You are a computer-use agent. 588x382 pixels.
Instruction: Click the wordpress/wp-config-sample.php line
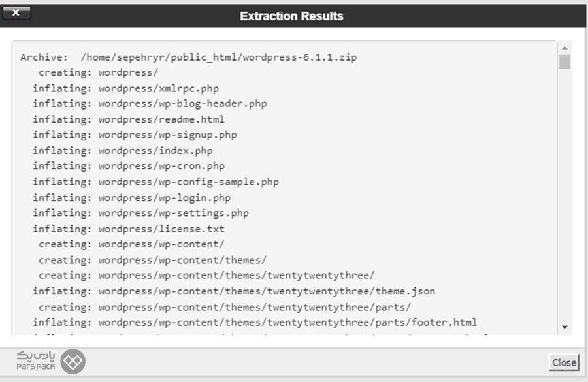155,182
